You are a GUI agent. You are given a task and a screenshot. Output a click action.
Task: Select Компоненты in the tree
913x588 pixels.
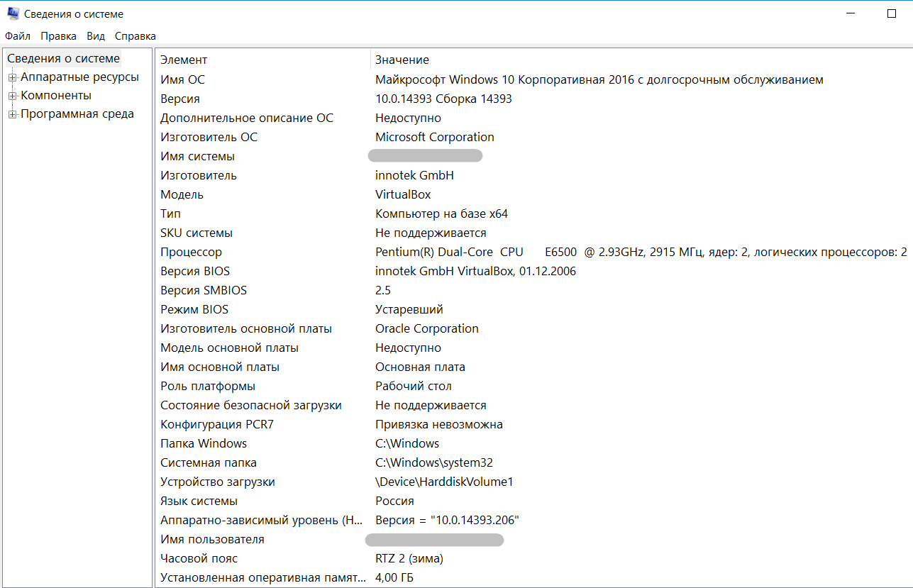[56, 96]
